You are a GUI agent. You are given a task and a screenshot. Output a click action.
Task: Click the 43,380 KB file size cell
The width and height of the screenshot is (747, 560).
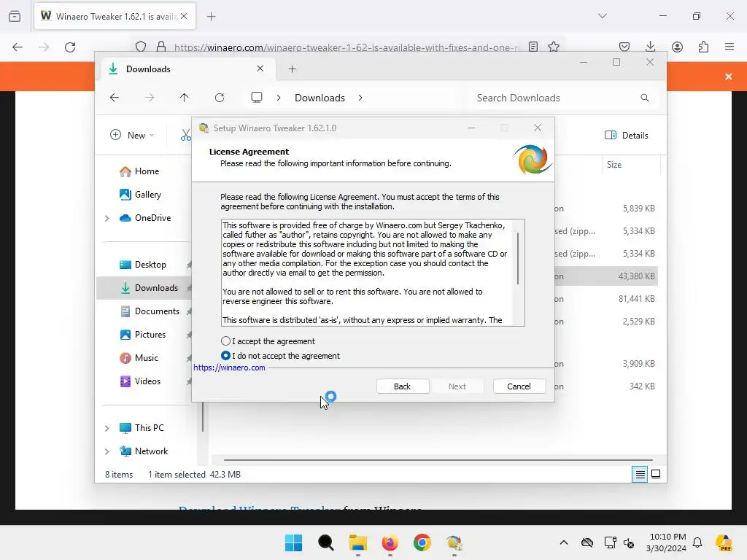(x=636, y=276)
